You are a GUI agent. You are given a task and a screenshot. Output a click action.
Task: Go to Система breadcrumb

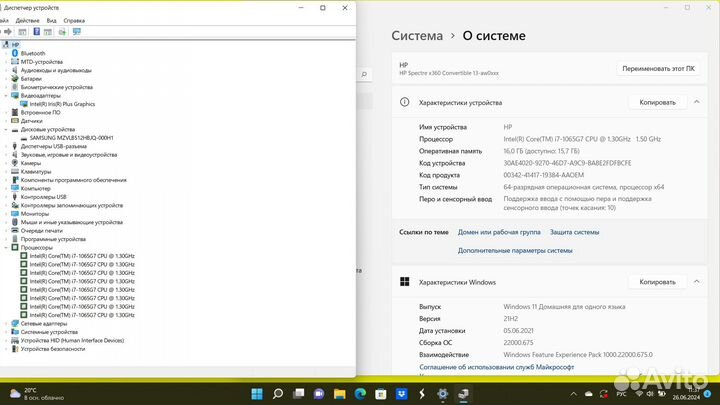417,35
